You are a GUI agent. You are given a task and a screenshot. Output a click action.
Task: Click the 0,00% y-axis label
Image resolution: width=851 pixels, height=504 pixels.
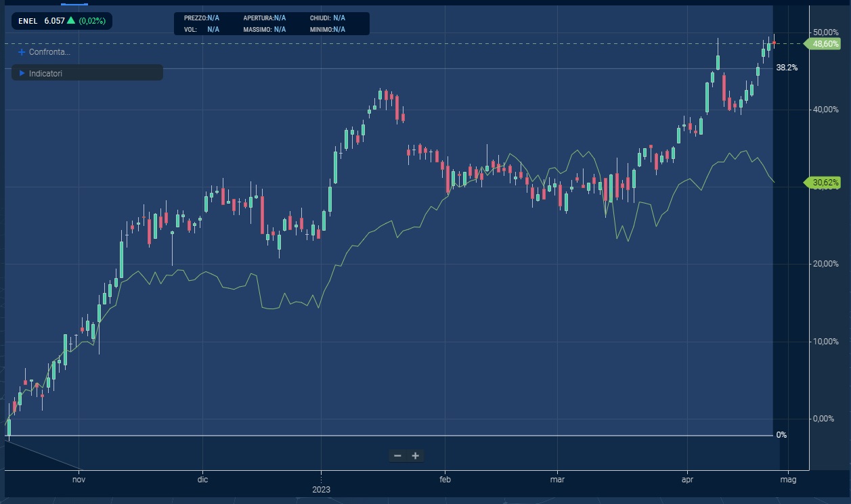tap(823, 418)
